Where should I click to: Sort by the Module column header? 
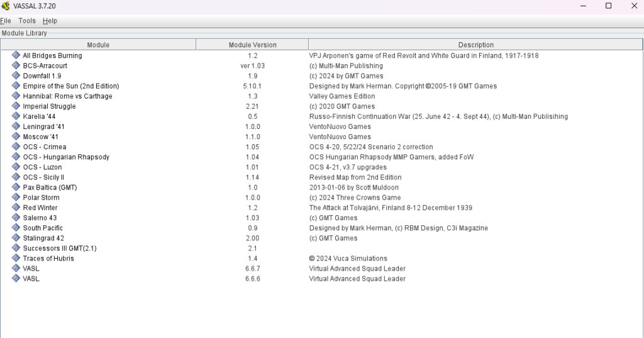pyautogui.click(x=98, y=45)
